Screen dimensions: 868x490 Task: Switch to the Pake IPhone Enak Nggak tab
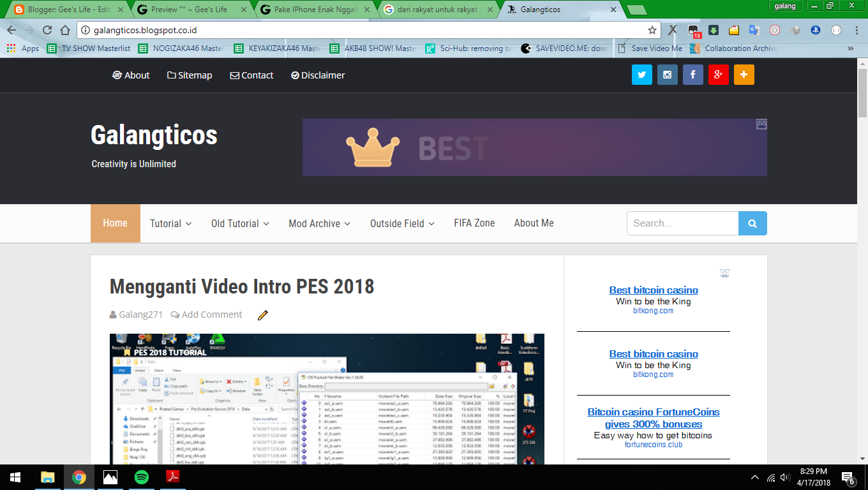[314, 10]
